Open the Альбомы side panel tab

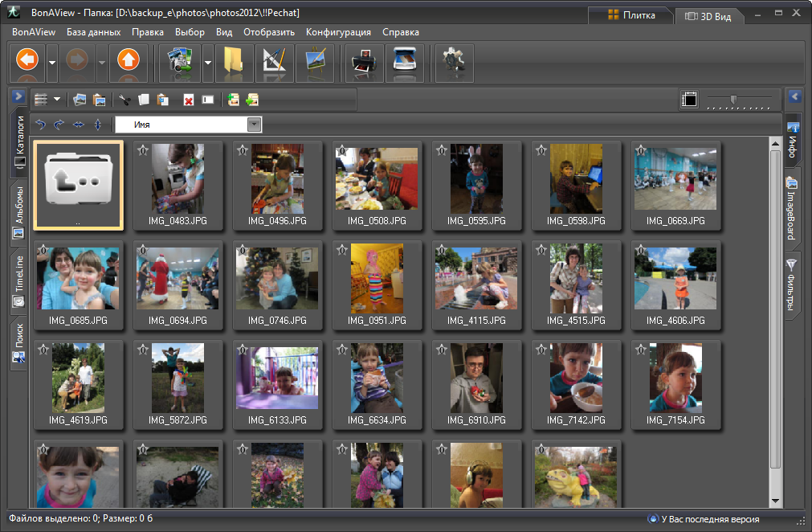tap(19, 211)
